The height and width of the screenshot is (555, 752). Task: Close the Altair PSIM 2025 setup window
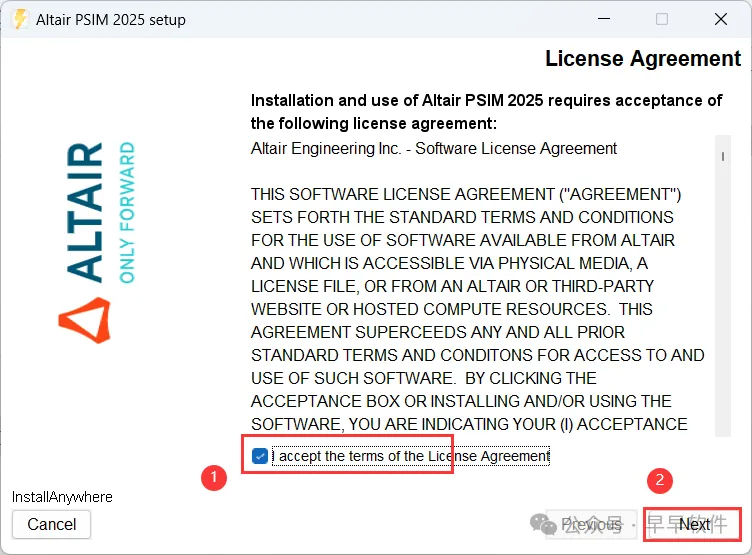[720, 19]
